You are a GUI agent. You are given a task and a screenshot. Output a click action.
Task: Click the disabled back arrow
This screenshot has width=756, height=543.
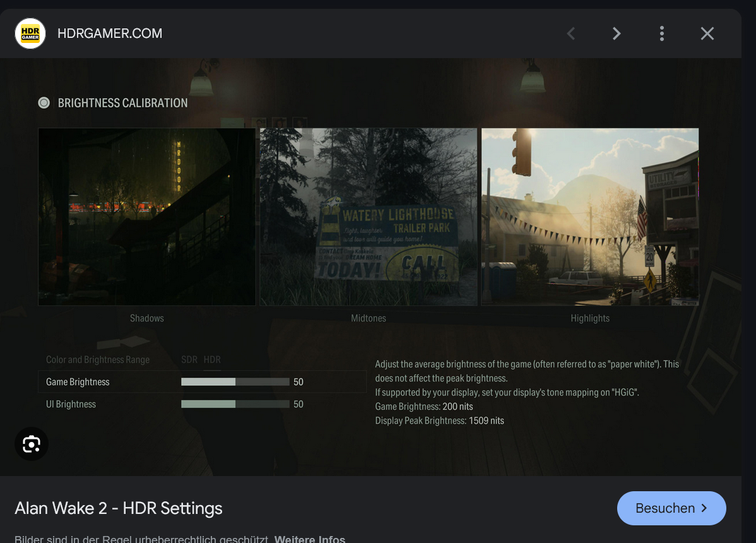click(570, 33)
